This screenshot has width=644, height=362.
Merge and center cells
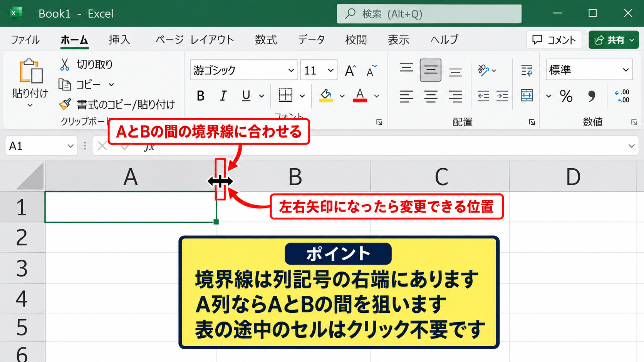coord(527,95)
